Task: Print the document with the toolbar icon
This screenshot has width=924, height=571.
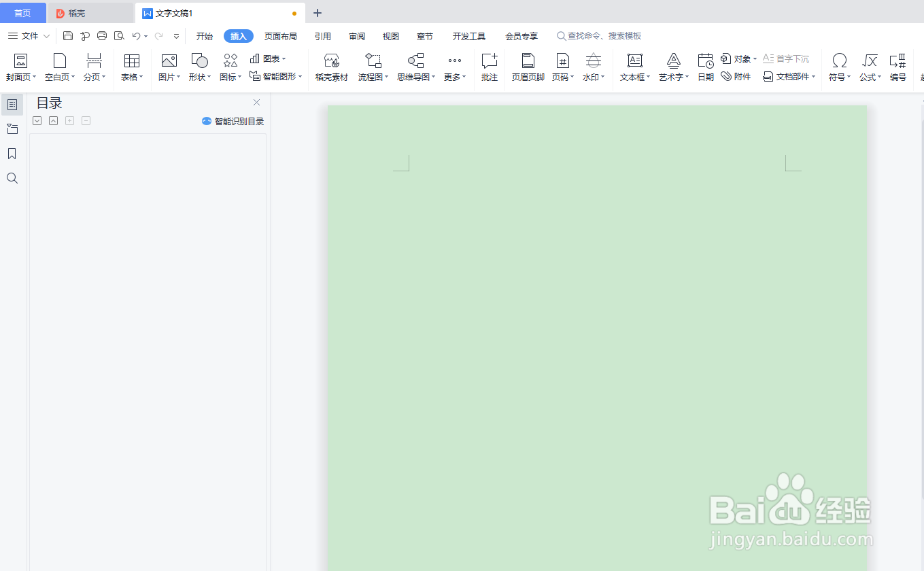Action: pyautogui.click(x=102, y=36)
